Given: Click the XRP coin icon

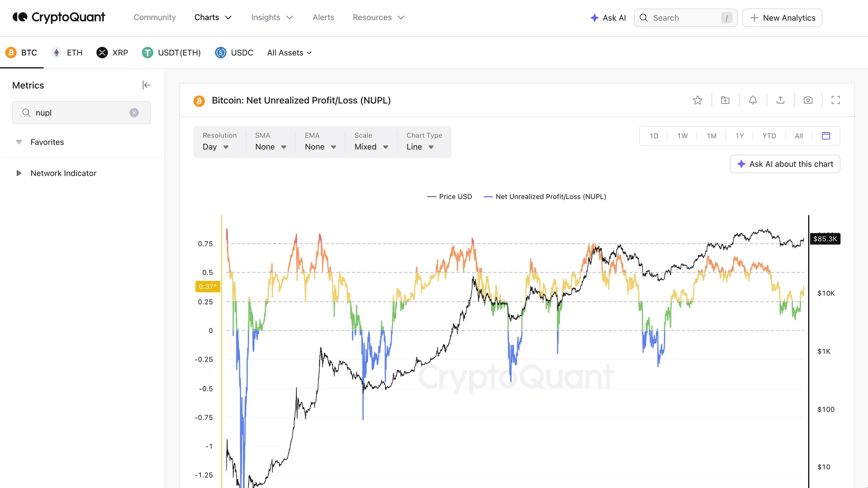Looking at the screenshot, I should pyautogui.click(x=102, y=52).
